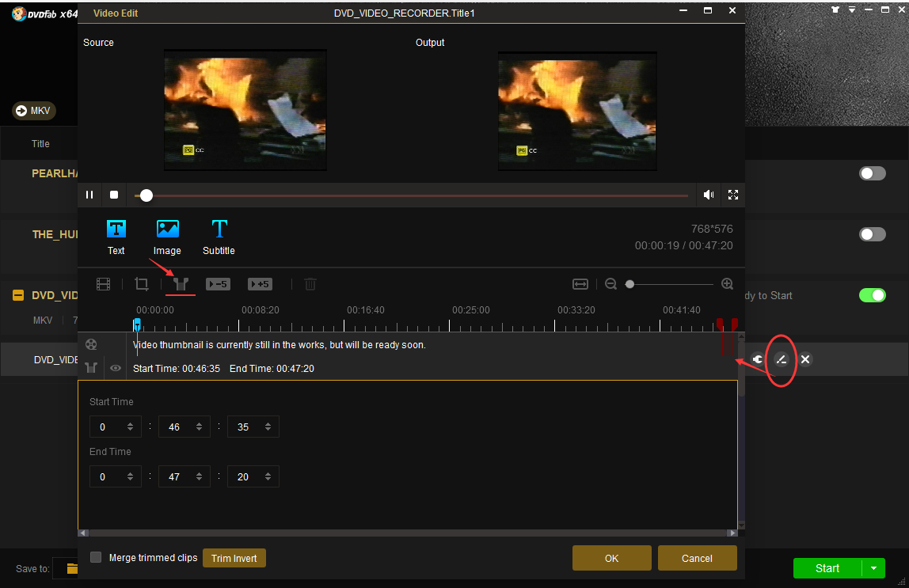Select the Crop tool
Viewport: 909px width, 588px height.
coord(142,284)
